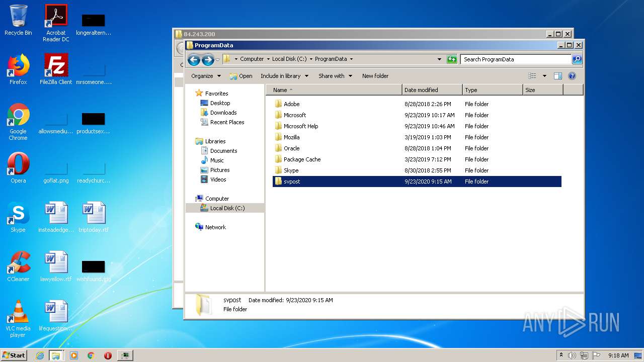The width and height of the screenshot is (644, 362).
Task: Open the Firefox desktop shortcut
Action: point(18,69)
